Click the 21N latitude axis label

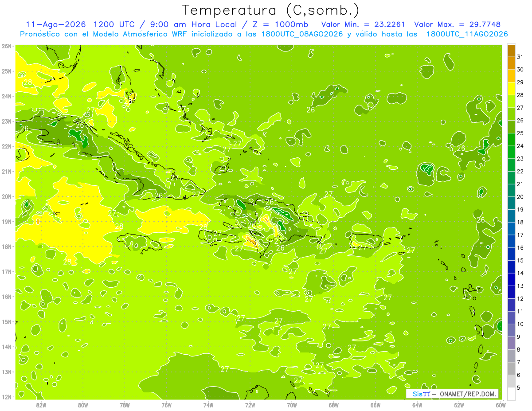click(7, 172)
